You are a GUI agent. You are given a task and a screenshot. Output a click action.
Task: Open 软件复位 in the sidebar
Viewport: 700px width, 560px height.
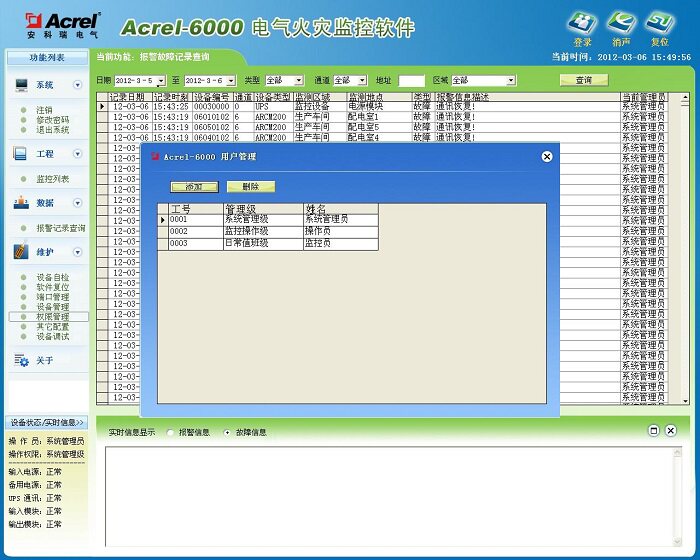coord(53,287)
